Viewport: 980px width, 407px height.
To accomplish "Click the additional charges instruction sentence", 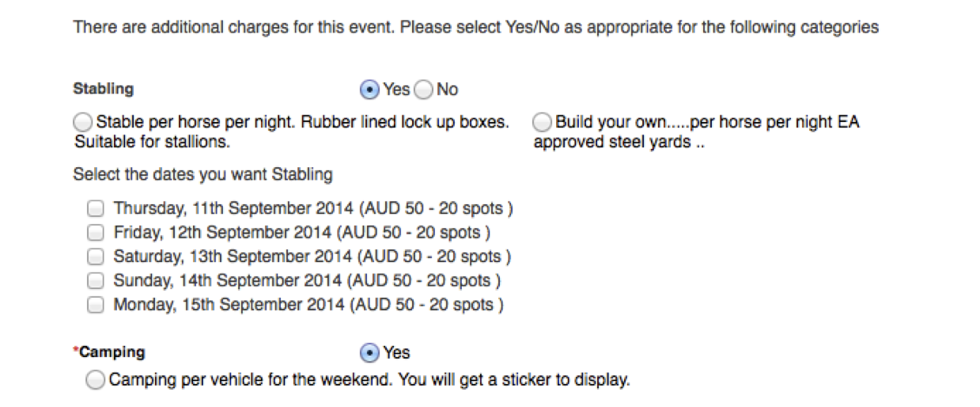I will pyautogui.click(x=475, y=27).
